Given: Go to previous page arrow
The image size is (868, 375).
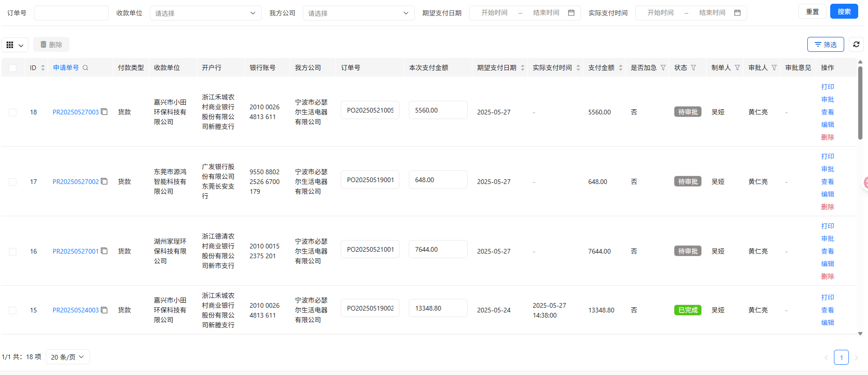Looking at the screenshot, I should tap(826, 358).
